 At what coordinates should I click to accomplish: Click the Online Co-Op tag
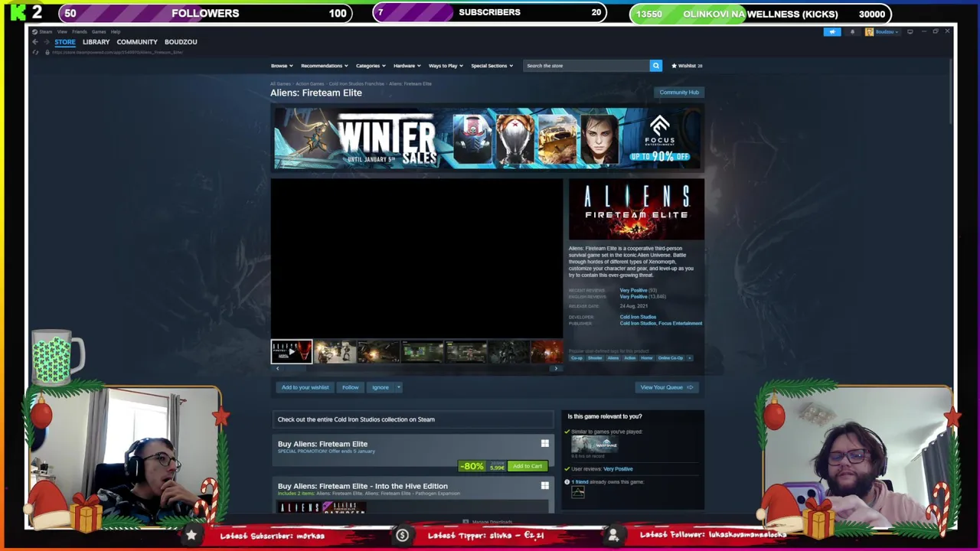pyautogui.click(x=670, y=358)
